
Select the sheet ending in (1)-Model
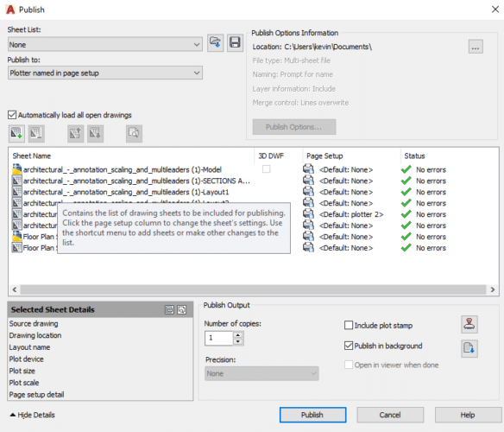tap(123, 169)
